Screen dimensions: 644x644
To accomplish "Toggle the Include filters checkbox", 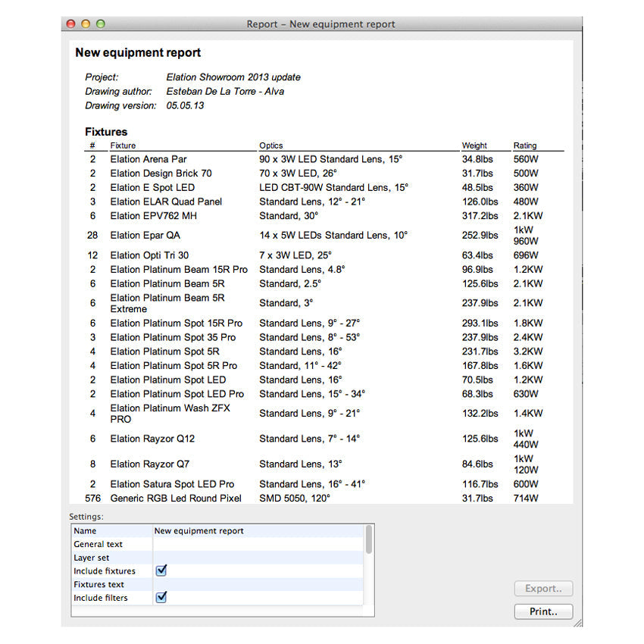I will [x=161, y=598].
